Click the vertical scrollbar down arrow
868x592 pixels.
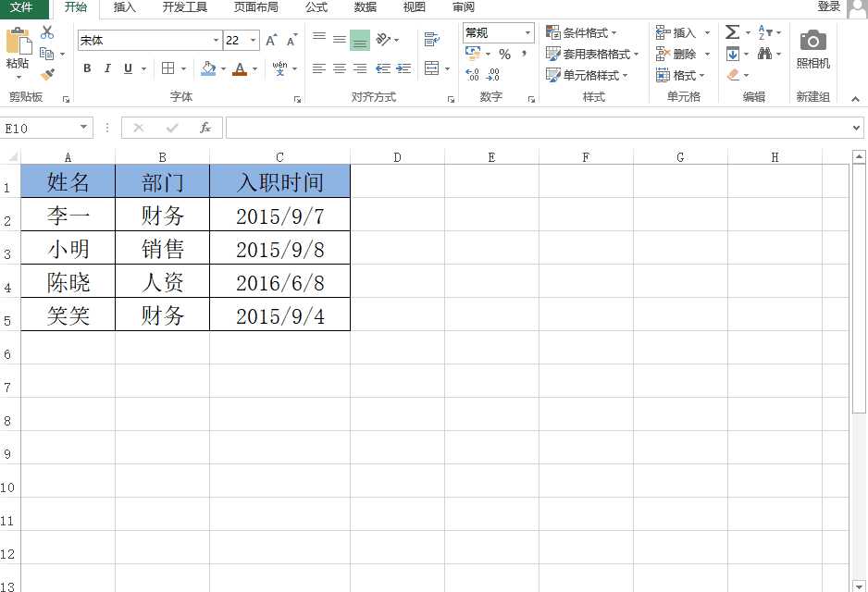click(859, 586)
